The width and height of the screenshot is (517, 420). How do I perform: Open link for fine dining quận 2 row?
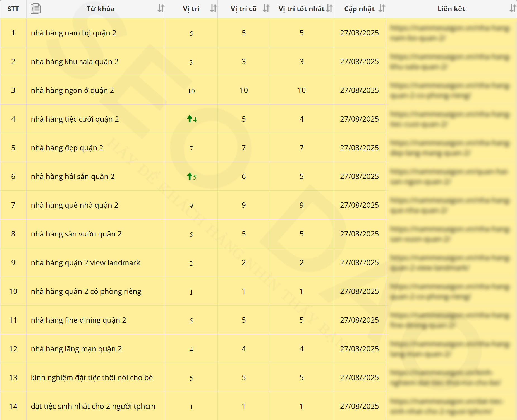(449, 320)
